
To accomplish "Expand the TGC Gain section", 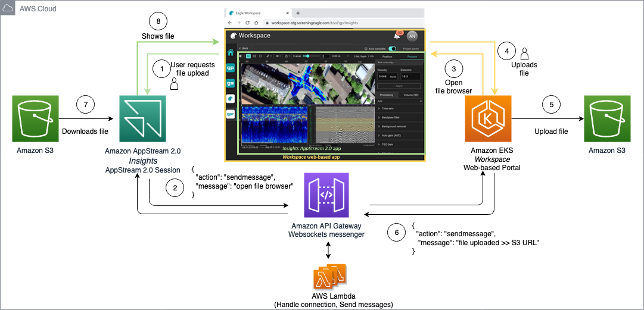I will click(x=400, y=144).
